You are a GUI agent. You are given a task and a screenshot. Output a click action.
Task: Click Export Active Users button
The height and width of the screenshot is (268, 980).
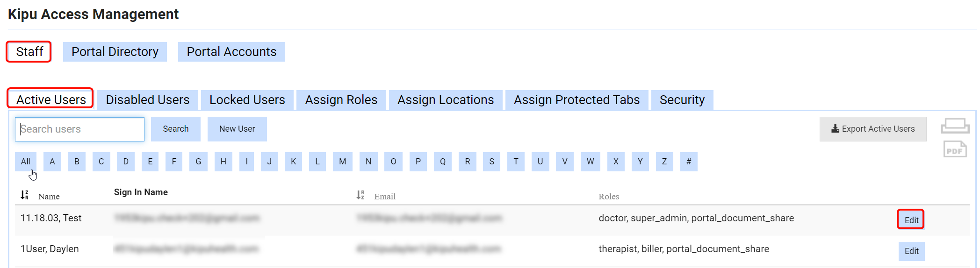873,129
